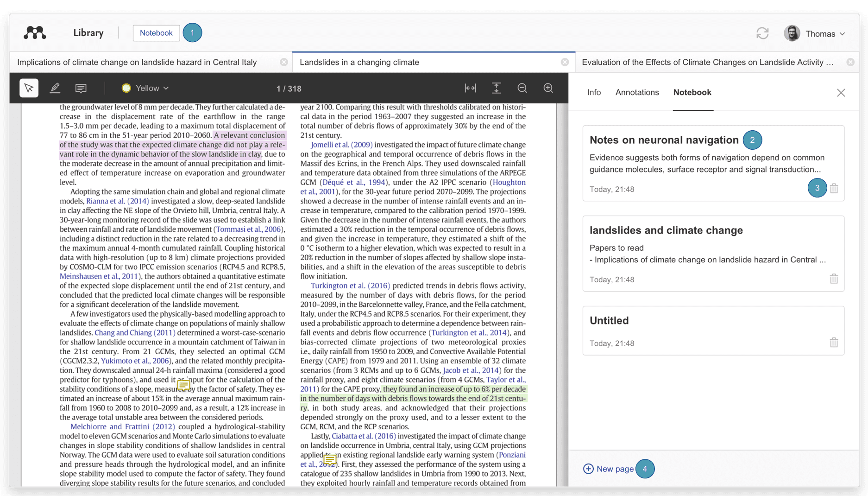This screenshot has width=868, height=496.
Task: Open Ciabatta et al. (2016) reference link
Action: pyautogui.click(x=364, y=436)
